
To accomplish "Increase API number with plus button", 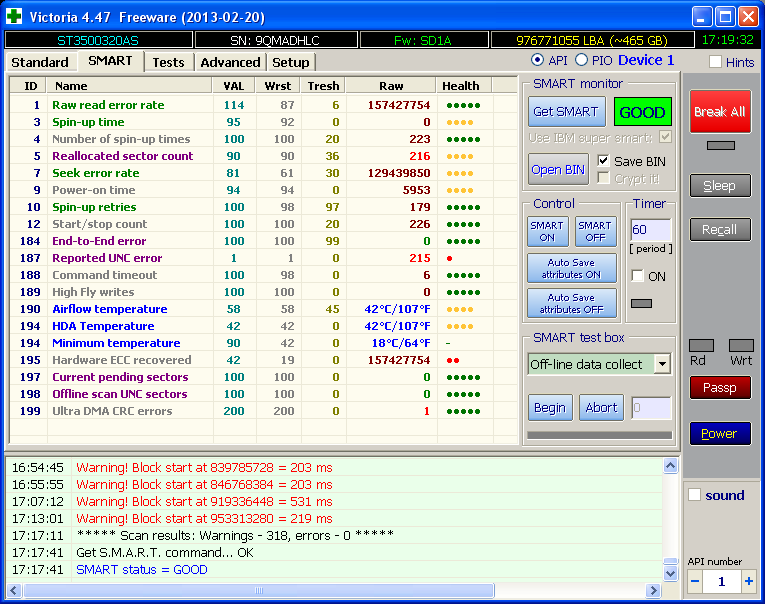I will tap(748, 581).
